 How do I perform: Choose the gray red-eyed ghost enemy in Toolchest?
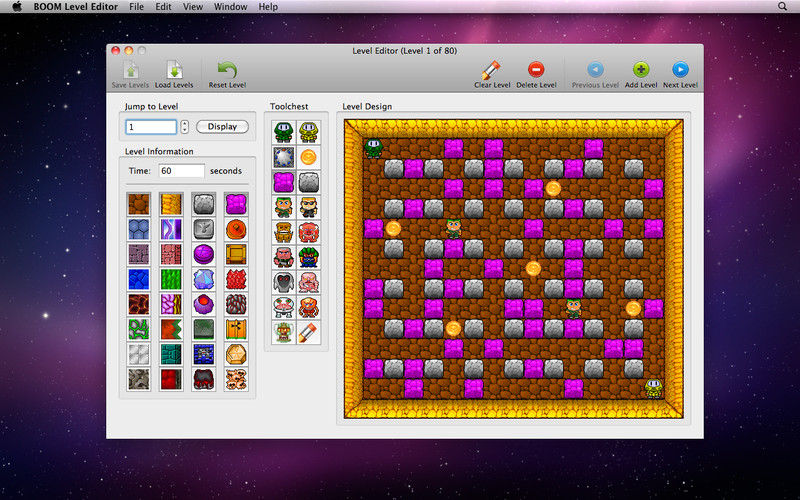point(284,283)
